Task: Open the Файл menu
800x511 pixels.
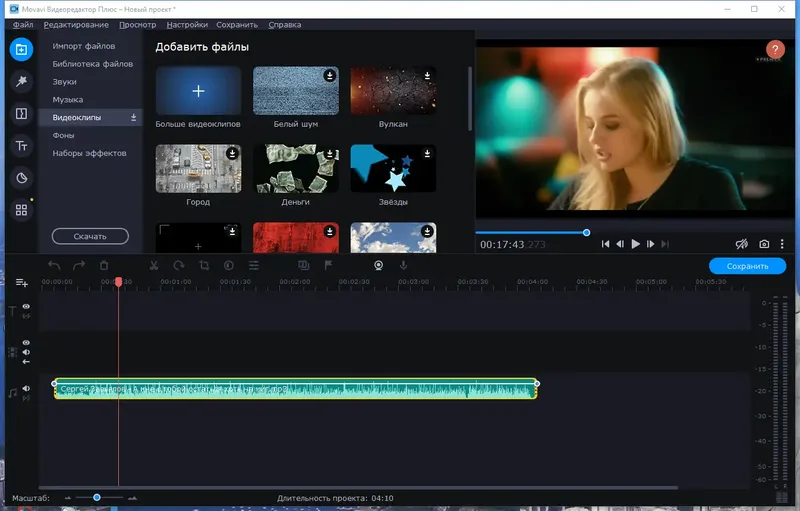Action: (23, 24)
